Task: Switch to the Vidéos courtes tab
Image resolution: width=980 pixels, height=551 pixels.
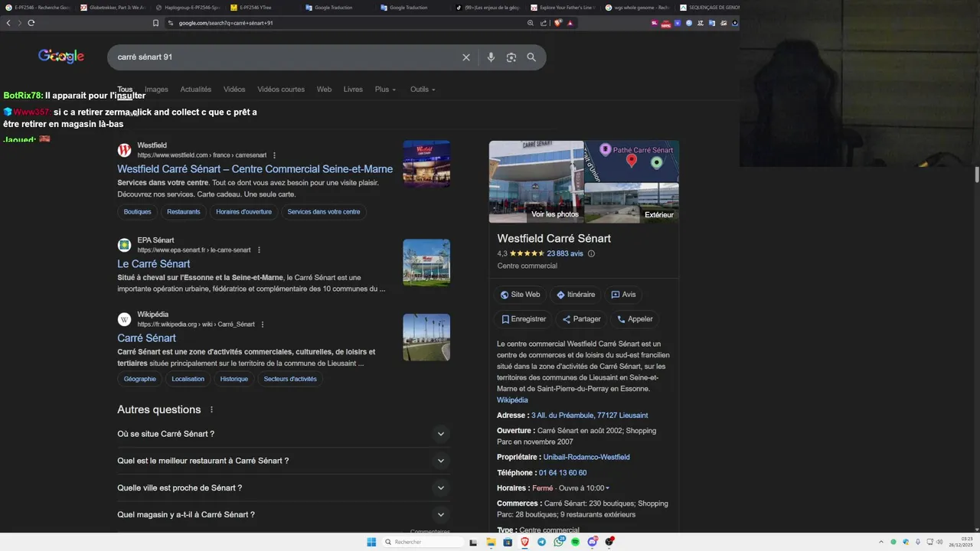Action: point(281,90)
